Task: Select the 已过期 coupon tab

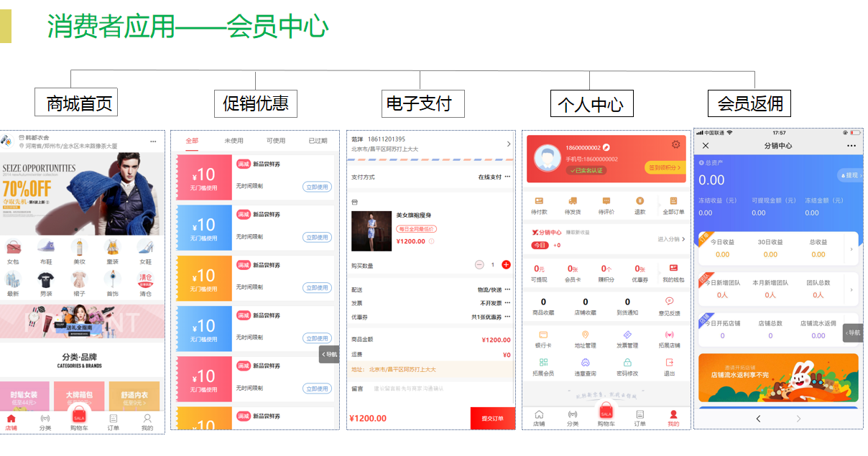Action: [x=318, y=141]
